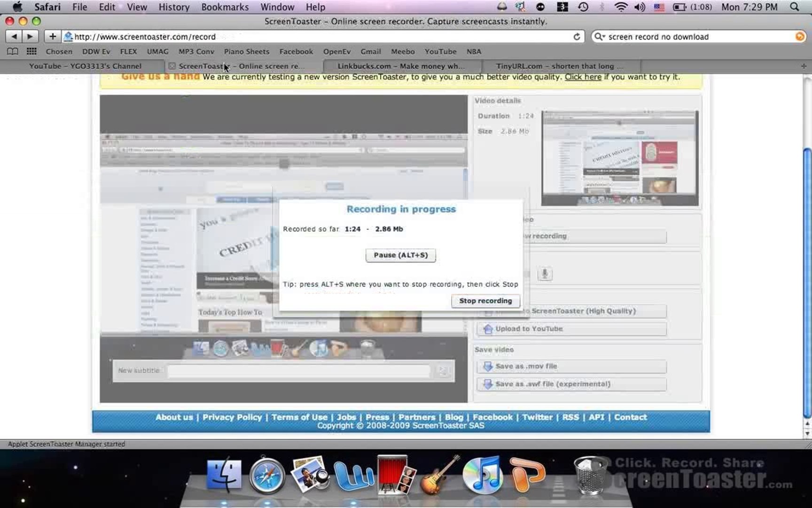Open Top Sites grid icon
812x508 pixels.
coord(31,51)
